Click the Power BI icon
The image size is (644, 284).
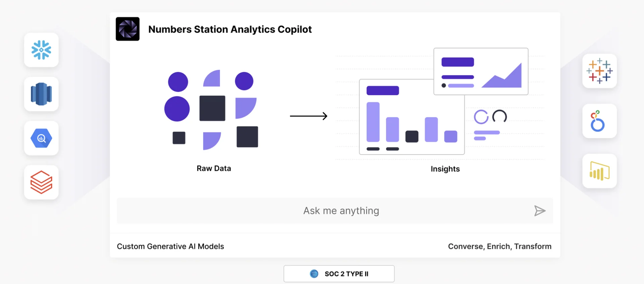pos(599,171)
